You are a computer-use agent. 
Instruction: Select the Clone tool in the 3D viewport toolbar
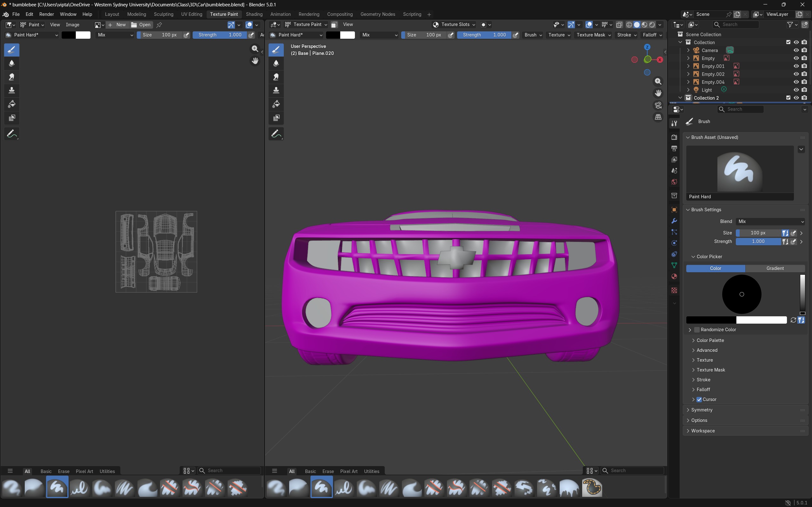click(x=276, y=90)
